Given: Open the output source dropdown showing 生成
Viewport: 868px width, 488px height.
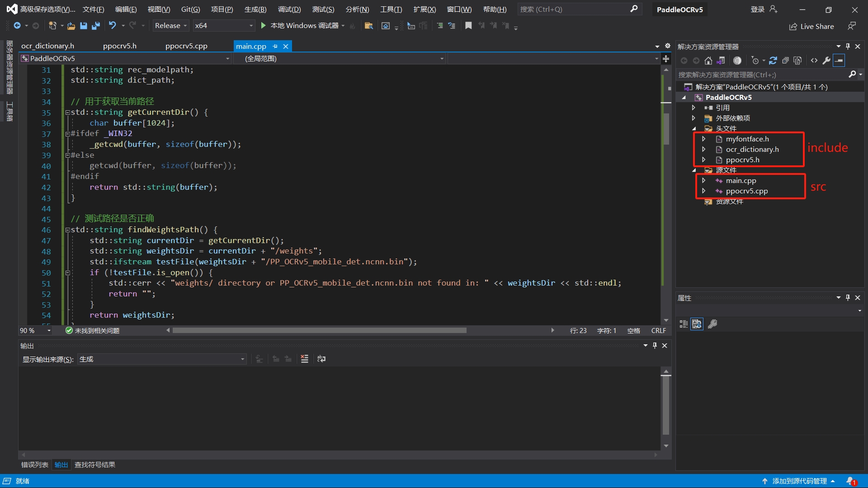Looking at the screenshot, I should 162,359.
